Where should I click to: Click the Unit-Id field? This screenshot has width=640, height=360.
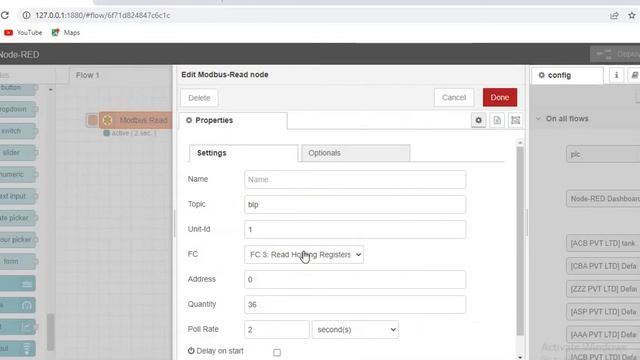[x=355, y=229]
